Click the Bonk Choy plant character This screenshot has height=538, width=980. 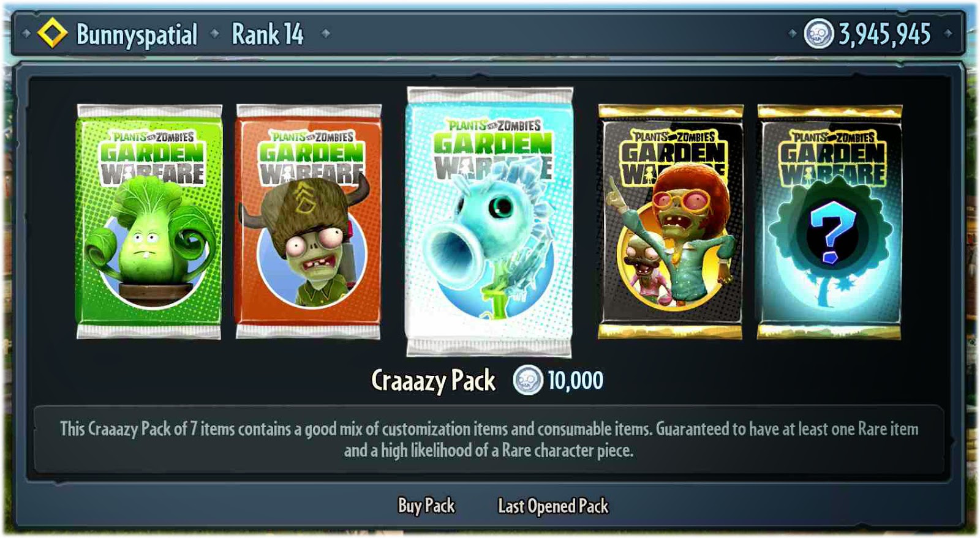click(x=150, y=239)
